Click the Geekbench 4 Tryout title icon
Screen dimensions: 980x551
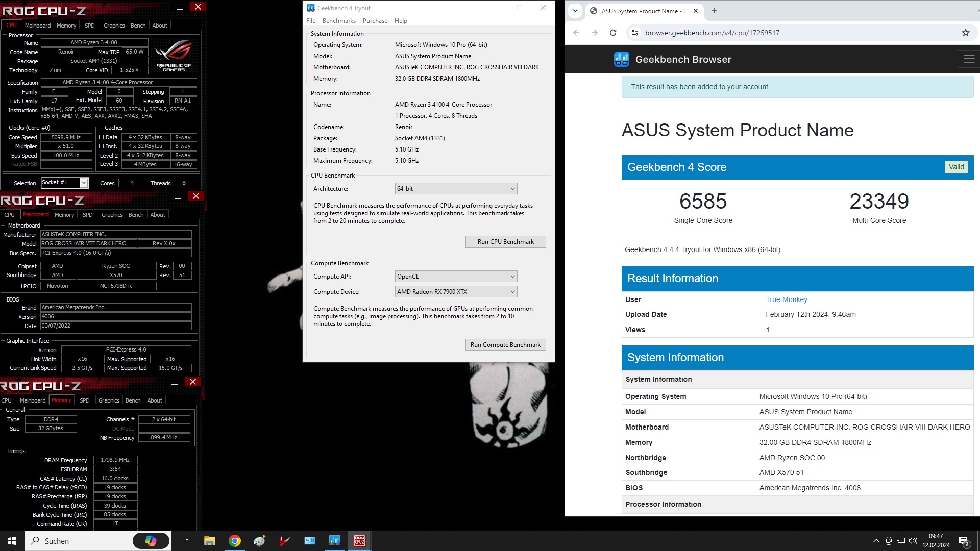tap(310, 8)
